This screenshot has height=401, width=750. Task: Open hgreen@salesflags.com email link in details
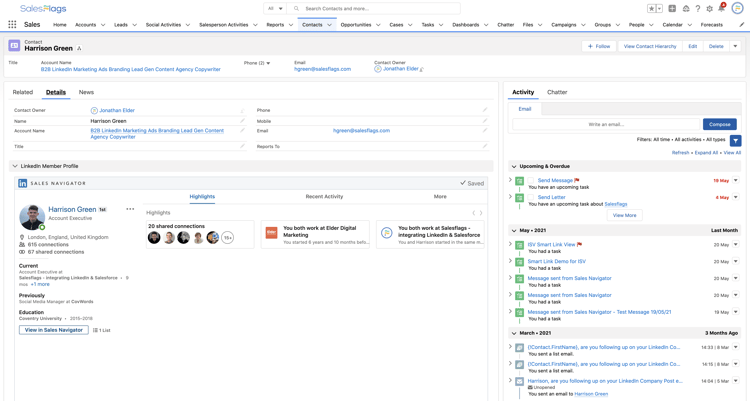[361, 131]
